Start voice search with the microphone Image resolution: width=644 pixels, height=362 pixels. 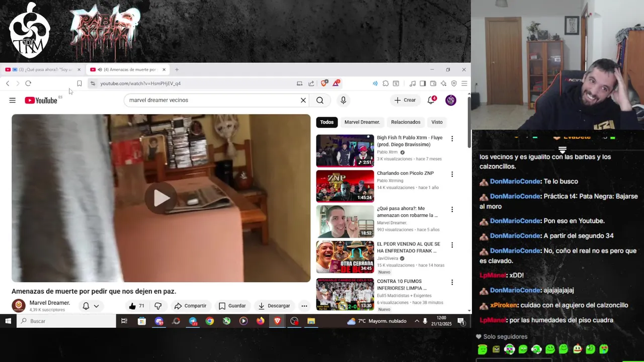[x=343, y=100]
